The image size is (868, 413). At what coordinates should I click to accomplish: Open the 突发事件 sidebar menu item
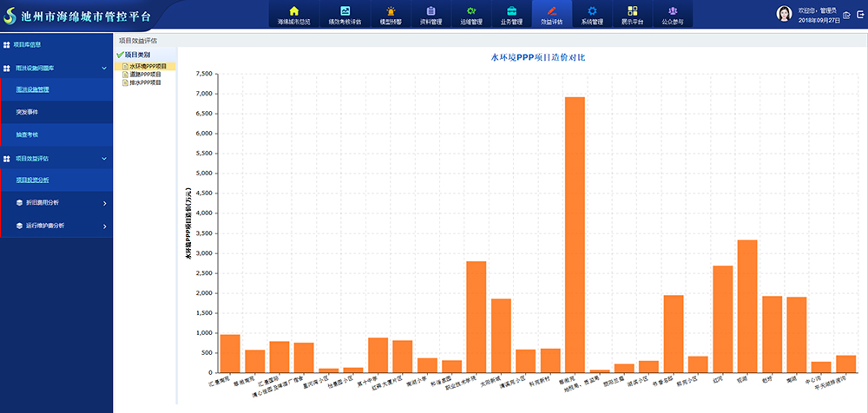coord(27,112)
